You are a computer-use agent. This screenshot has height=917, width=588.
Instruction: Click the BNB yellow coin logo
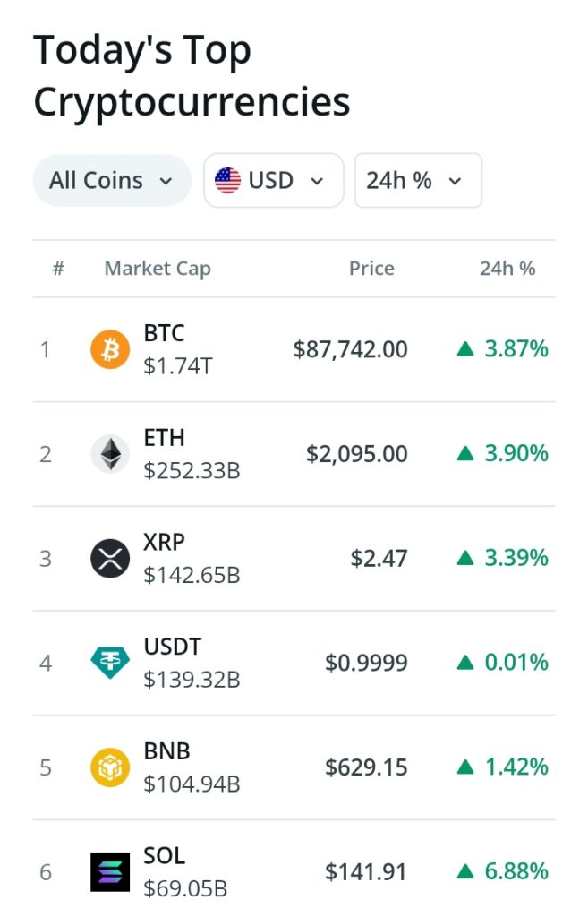pos(110,767)
